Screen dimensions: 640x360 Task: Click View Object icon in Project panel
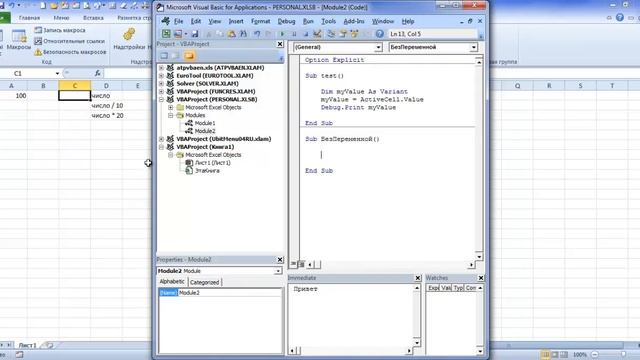pos(176,56)
